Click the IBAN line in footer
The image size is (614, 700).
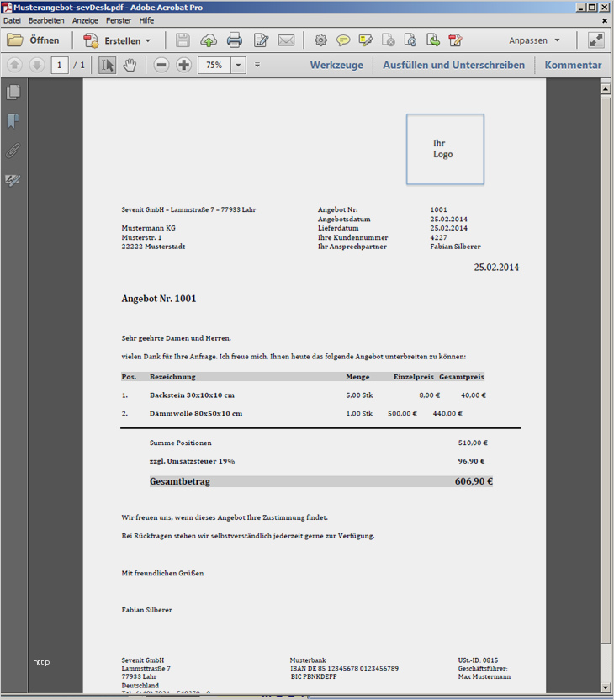click(x=344, y=668)
